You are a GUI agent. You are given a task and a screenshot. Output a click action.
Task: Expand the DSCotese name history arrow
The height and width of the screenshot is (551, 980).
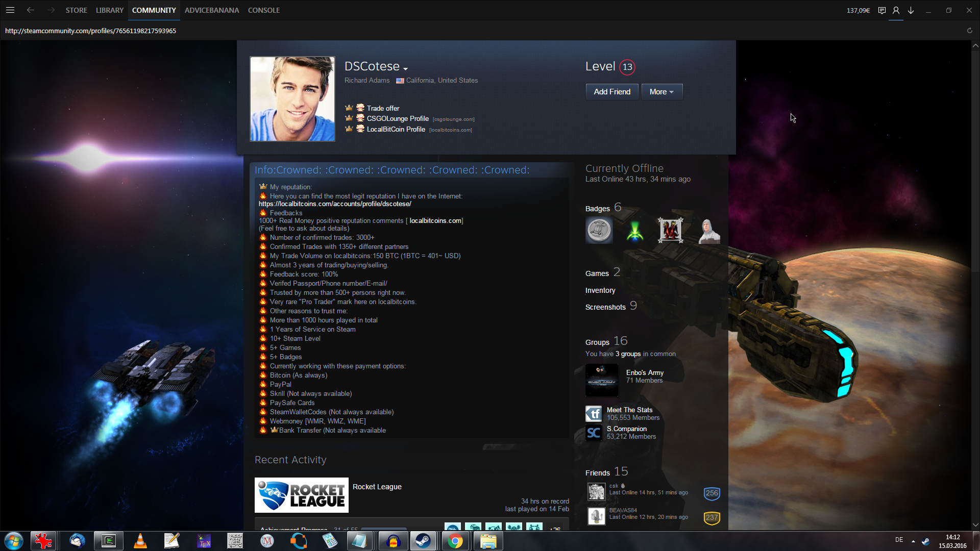tap(406, 68)
